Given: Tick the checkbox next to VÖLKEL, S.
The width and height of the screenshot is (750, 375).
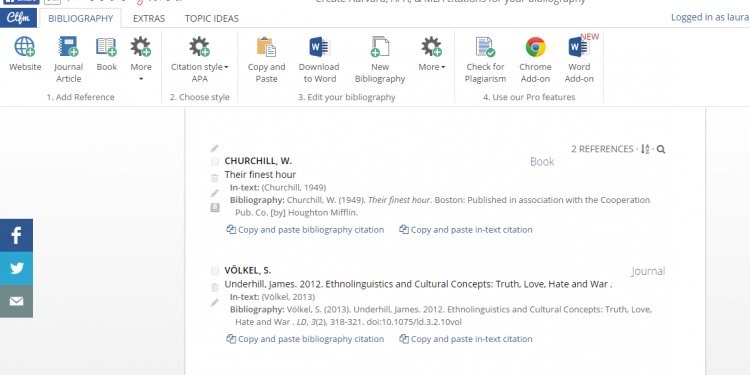Looking at the screenshot, I should (x=215, y=271).
